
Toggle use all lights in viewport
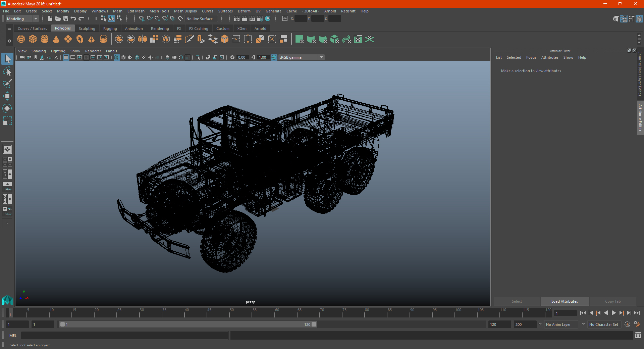pos(150,57)
